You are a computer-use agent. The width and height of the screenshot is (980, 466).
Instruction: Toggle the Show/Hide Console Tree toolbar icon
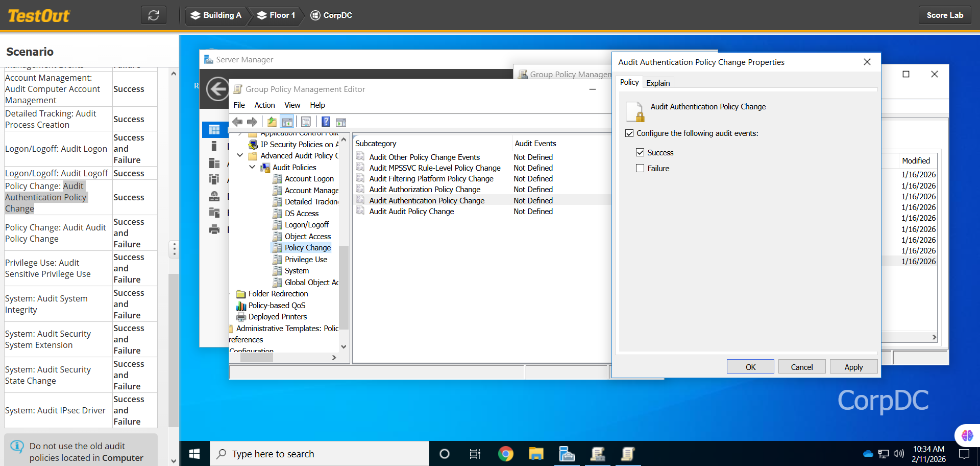point(287,122)
